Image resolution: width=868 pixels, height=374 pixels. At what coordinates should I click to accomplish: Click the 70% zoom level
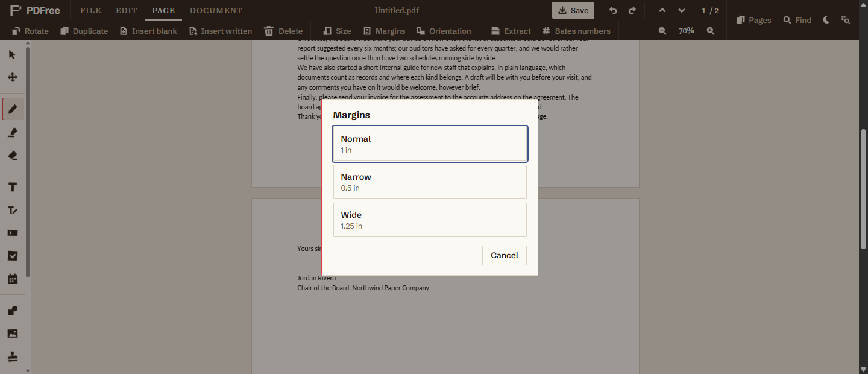[687, 31]
